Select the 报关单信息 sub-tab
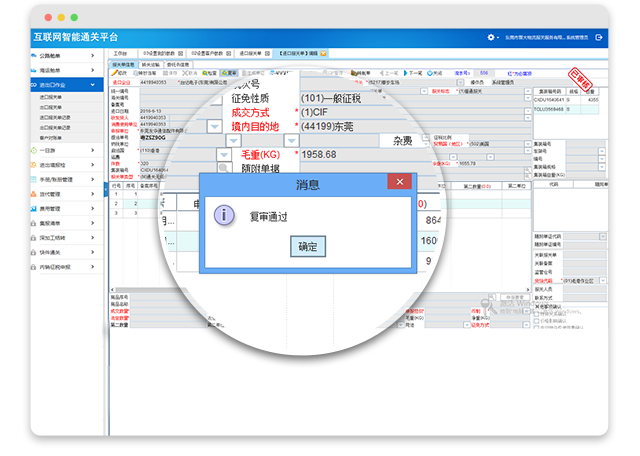This screenshot has width=640, height=456. point(122,63)
